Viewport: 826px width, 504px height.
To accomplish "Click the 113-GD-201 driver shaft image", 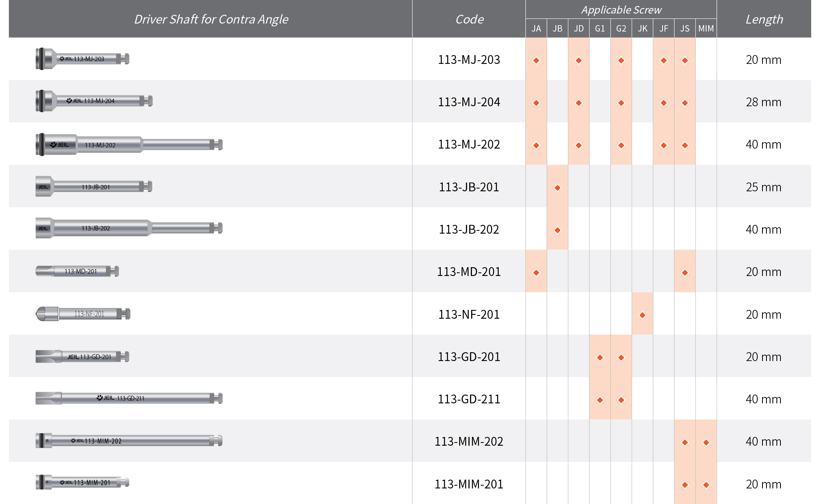I will (82, 356).
